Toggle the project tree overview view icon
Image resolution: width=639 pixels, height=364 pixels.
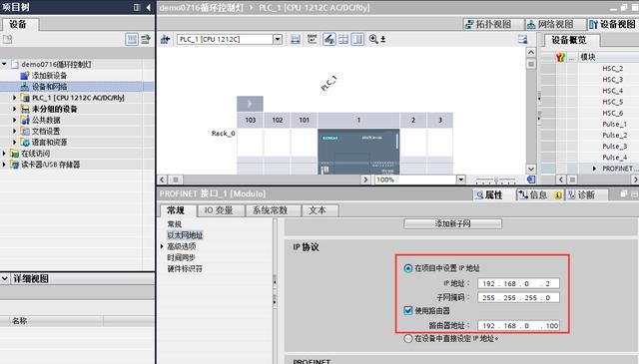click(132, 39)
